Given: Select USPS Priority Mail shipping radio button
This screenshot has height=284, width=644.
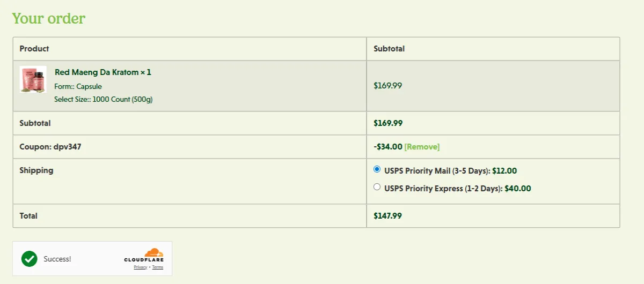Looking at the screenshot, I should click(377, 169).
